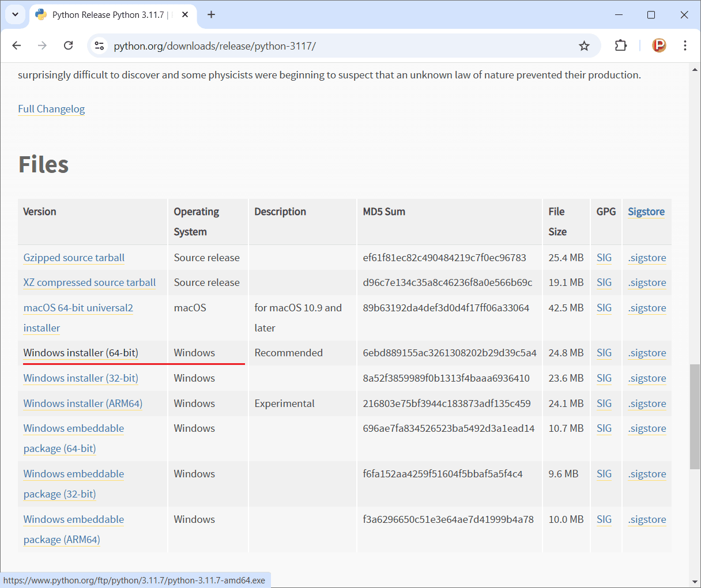Open SIG link for embeddable package (64-bit)
The height and width of the screenshot is (588, 701).
604,428
